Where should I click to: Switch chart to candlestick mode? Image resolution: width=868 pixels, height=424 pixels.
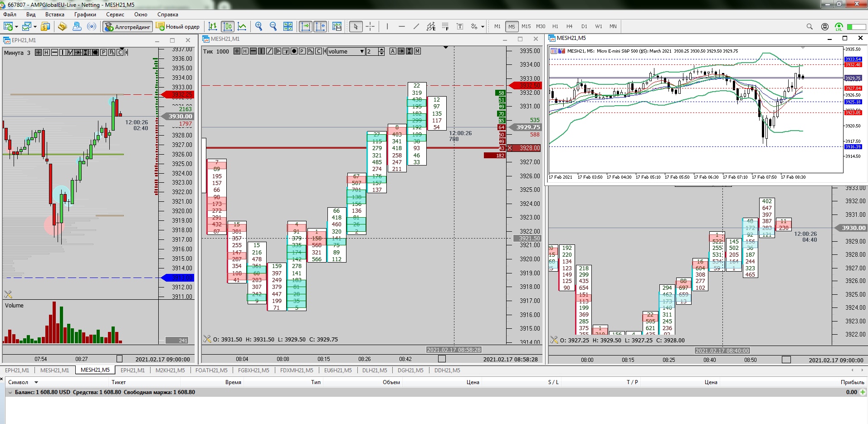(228, 26)
